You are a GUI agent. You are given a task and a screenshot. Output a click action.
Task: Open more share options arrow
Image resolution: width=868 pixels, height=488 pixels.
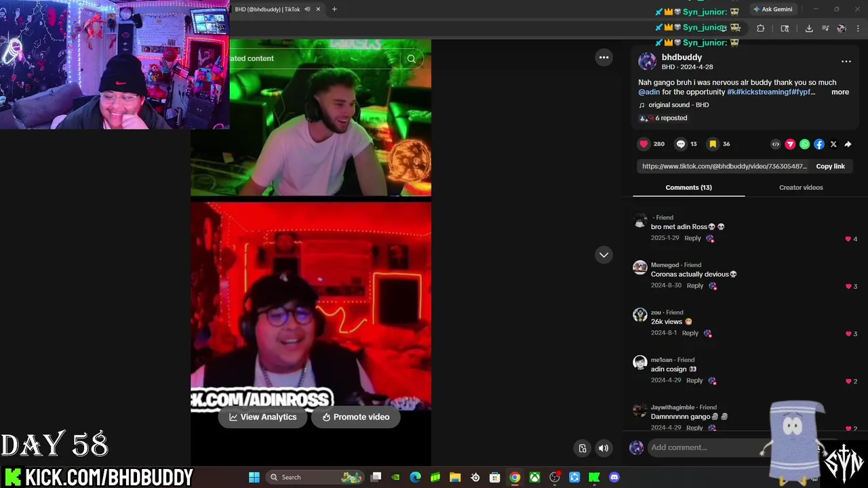(848, 144)
